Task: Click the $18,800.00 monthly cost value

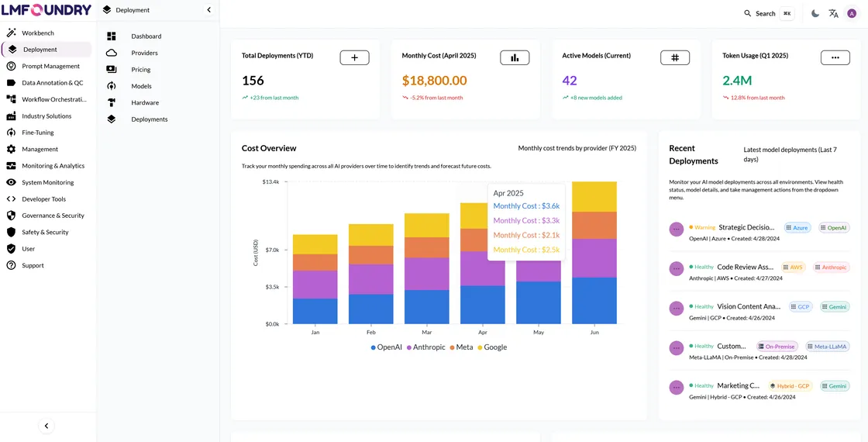Action: click(435, 81)
